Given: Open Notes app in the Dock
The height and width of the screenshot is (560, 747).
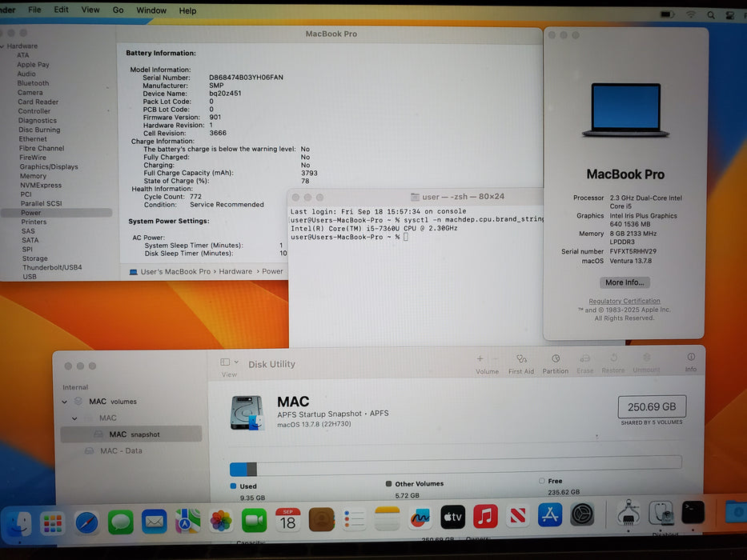Looking at the screenshot, I should (388, 518).
